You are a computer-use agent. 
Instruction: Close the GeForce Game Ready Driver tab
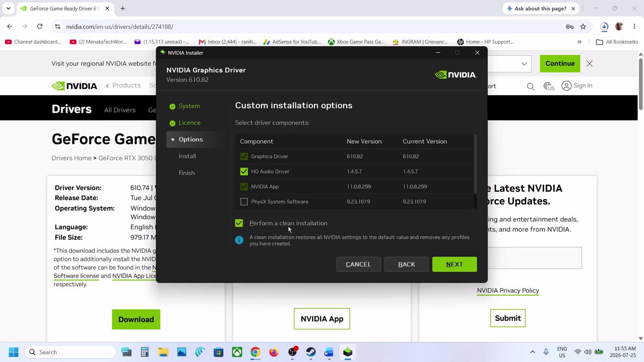pyautogui.click(x=107, y=9)
